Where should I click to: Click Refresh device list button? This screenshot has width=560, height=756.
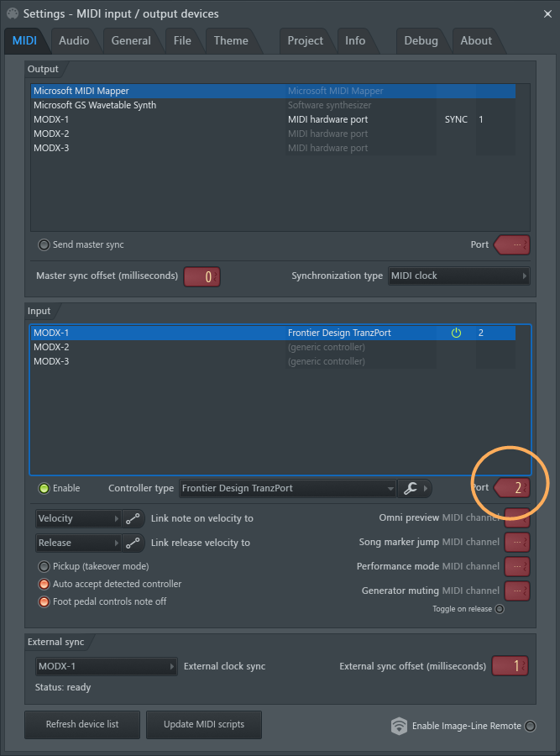point(82,724)
